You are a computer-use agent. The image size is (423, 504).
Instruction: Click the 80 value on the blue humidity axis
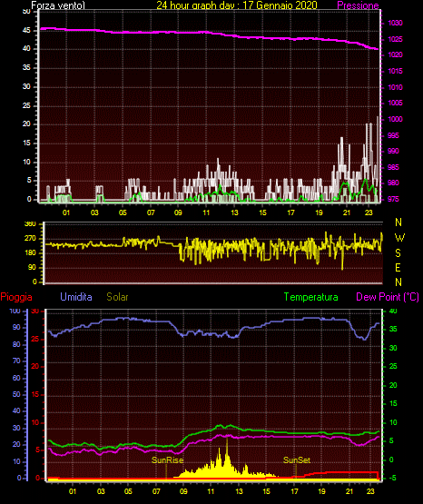click(16, 344)
